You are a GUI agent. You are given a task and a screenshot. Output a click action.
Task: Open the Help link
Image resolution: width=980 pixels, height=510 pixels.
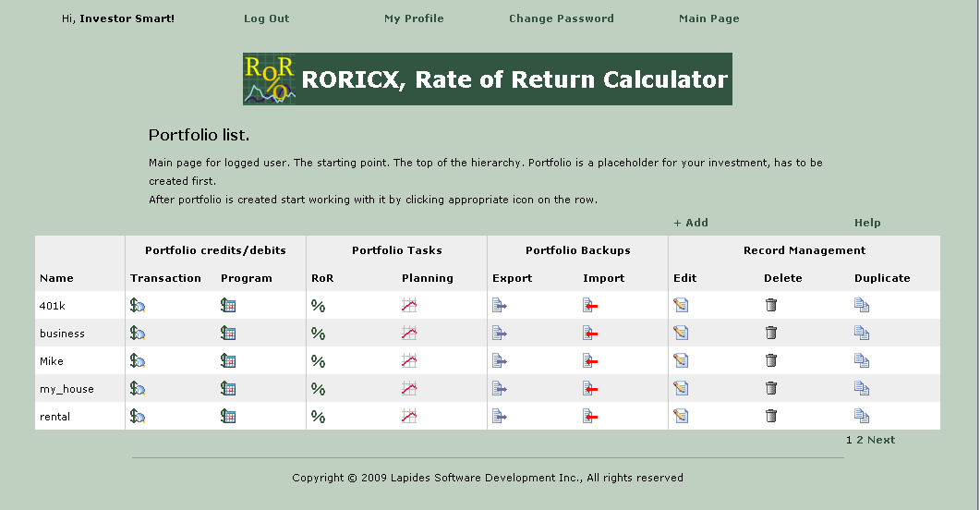pyautogui.click(x=867, y=223)
